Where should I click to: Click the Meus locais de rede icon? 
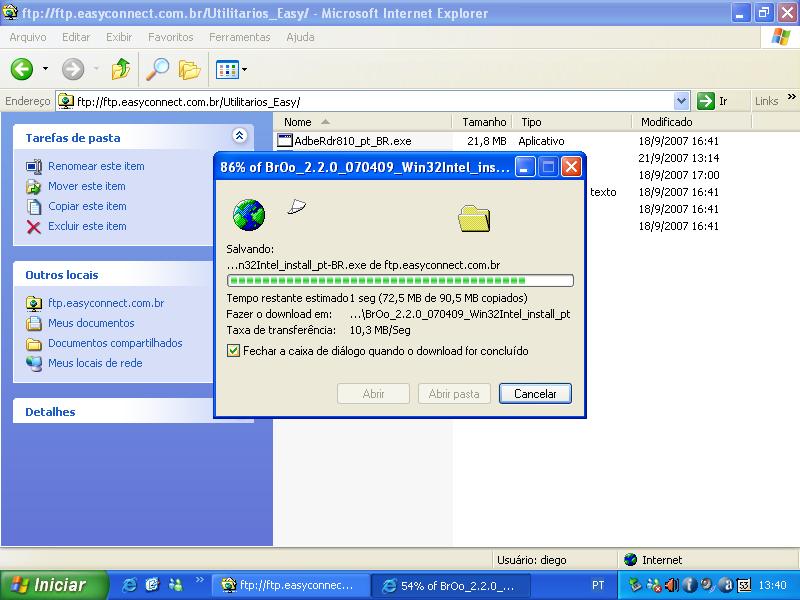coord(34,363)
